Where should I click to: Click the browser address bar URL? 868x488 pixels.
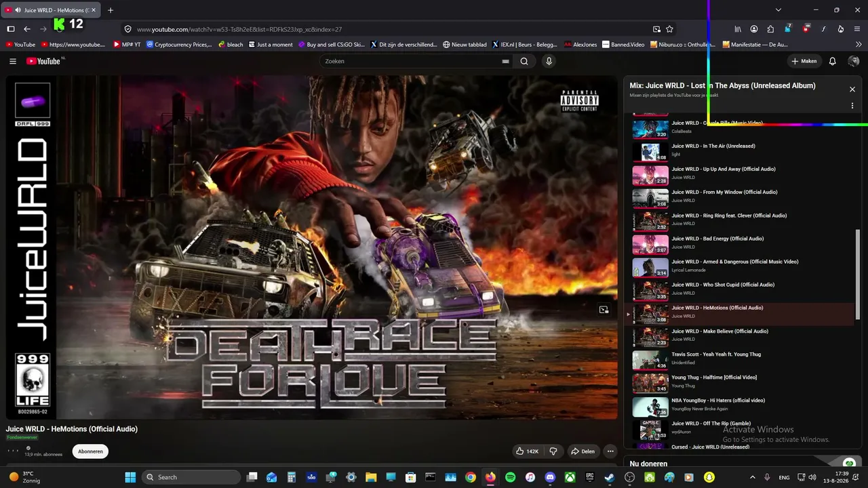click(x=239, y=29)
